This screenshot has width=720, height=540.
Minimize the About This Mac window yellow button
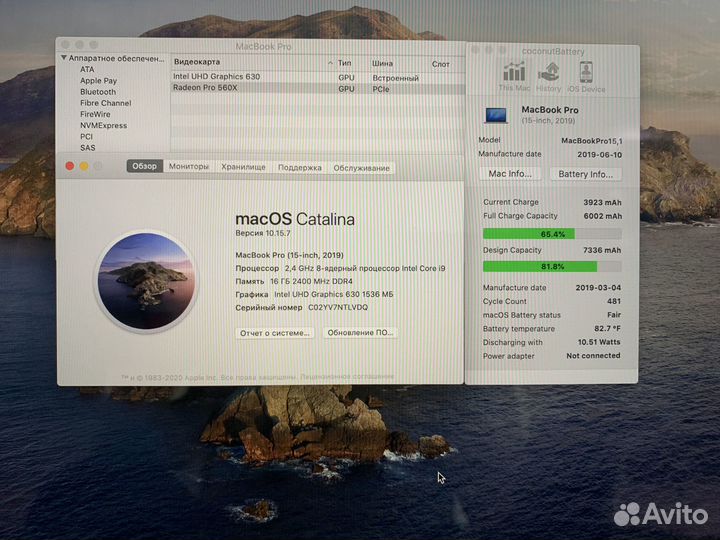tap(84, 166)
